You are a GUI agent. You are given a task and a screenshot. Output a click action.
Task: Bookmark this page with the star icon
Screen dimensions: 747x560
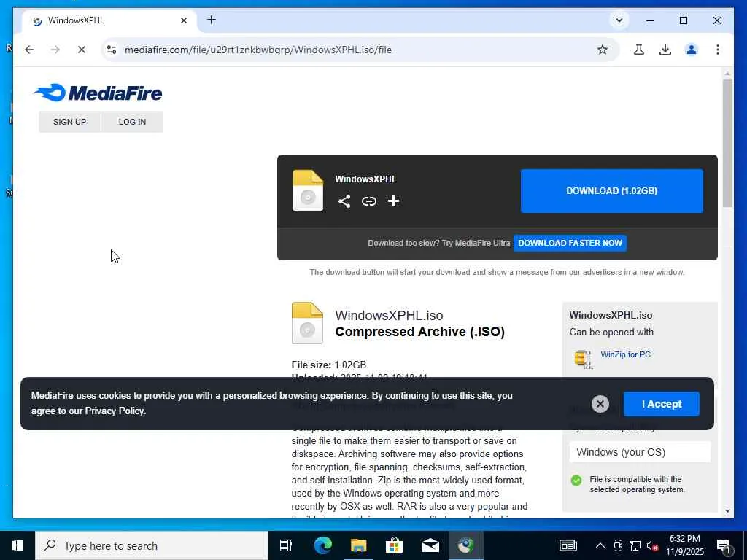[x=603, y=50]
